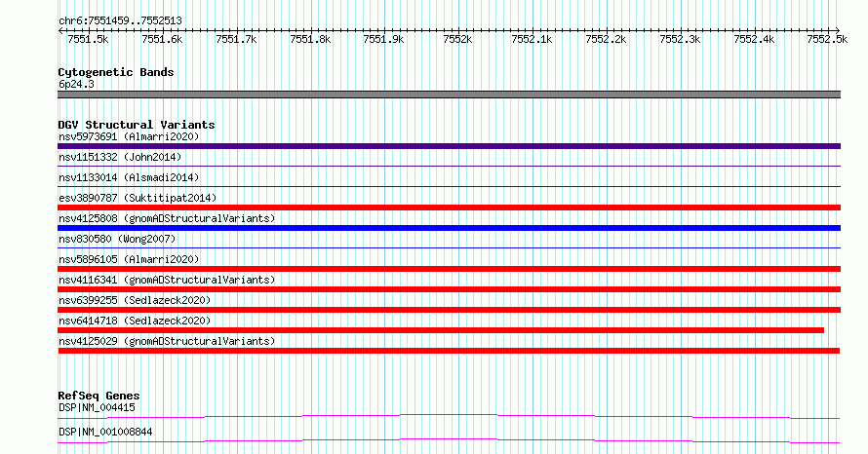Open variant nsv6414718 (Sedlazeck2020) label
The width and height of the screenshot is (868, 454).
[x=135, y=321]
